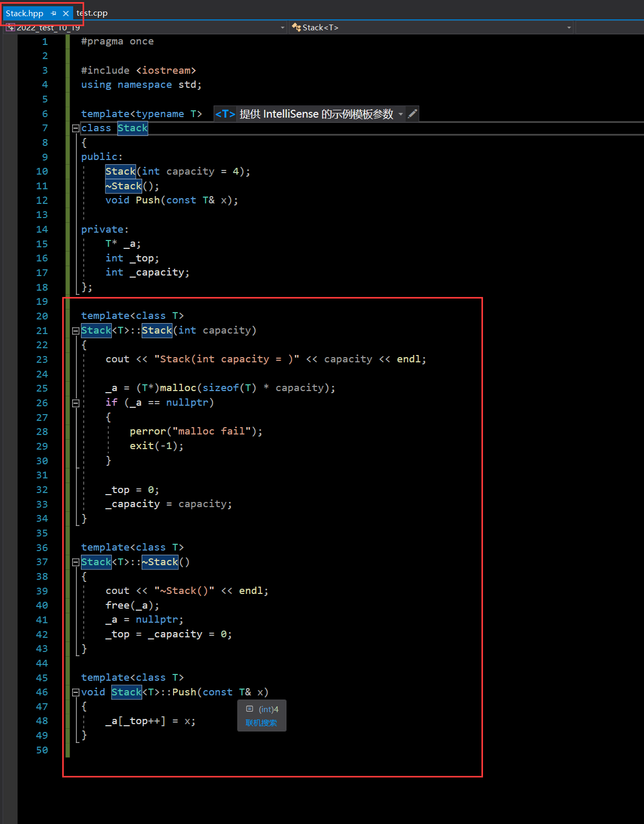This screenshot has width=644, height=824.
Task: Click 'void Push(const T& x);' declaration
Action: point(172,200)
